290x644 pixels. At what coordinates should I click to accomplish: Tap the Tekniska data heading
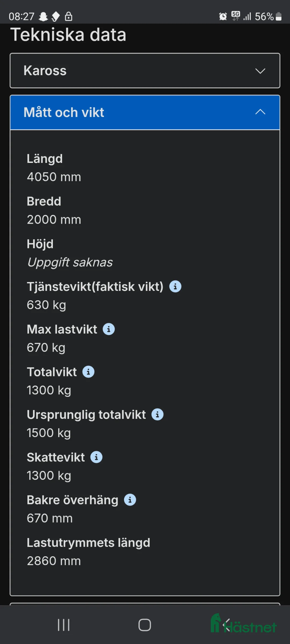68,35
